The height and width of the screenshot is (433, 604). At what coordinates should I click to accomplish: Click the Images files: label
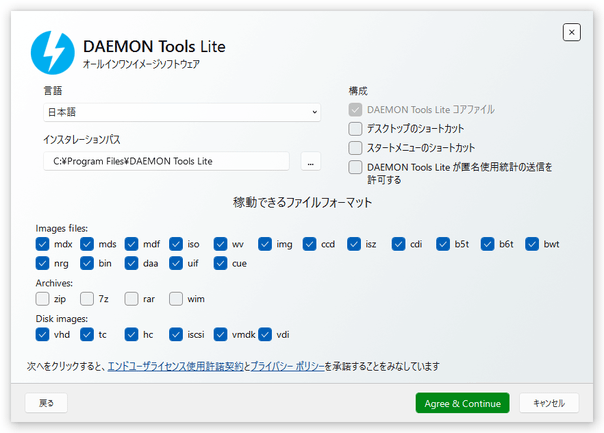pyautogui.click(x=62, y=228)
